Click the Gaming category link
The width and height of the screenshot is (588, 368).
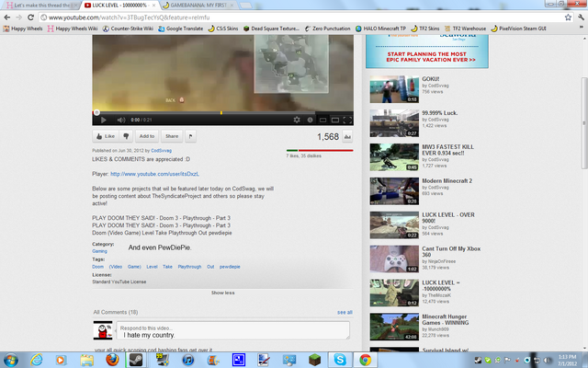coord(99,251)
